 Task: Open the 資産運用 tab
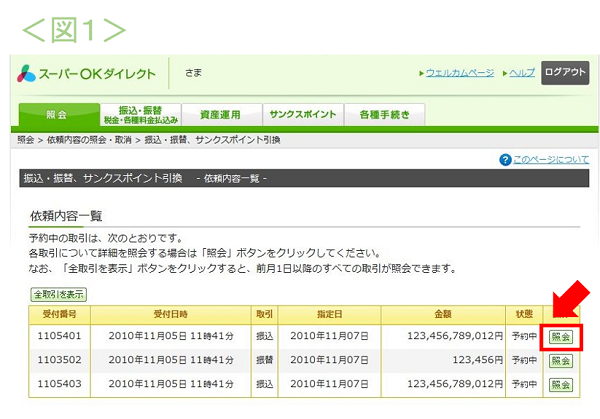223,114
